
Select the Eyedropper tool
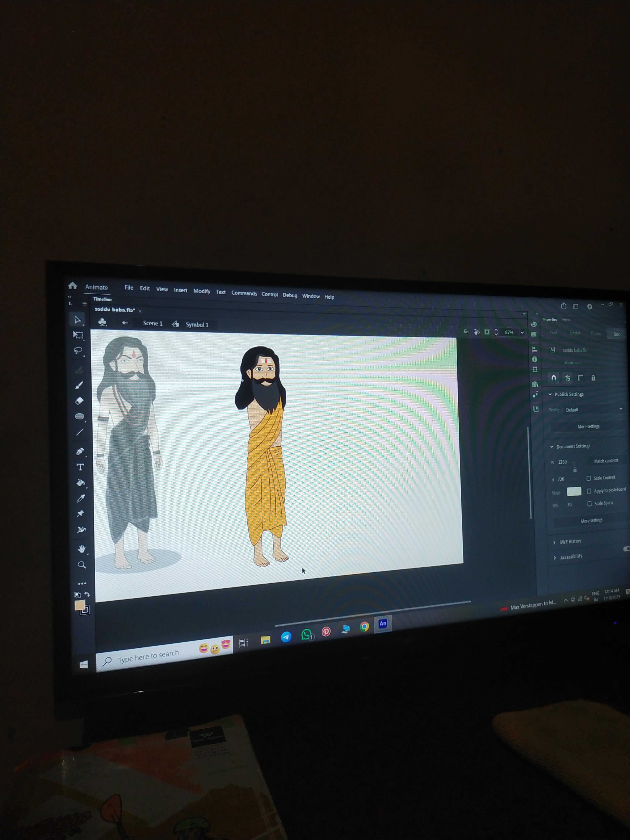(x=80, y=498)
